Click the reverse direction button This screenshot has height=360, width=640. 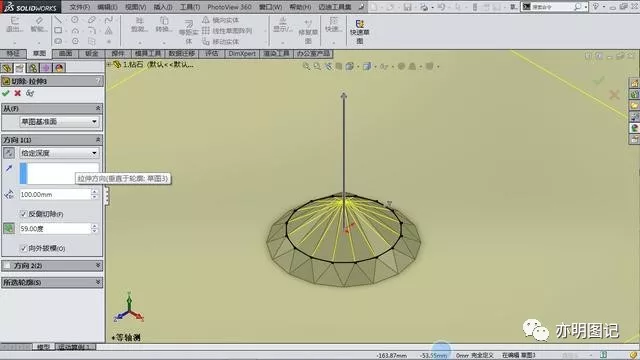(x=9, y=153)
